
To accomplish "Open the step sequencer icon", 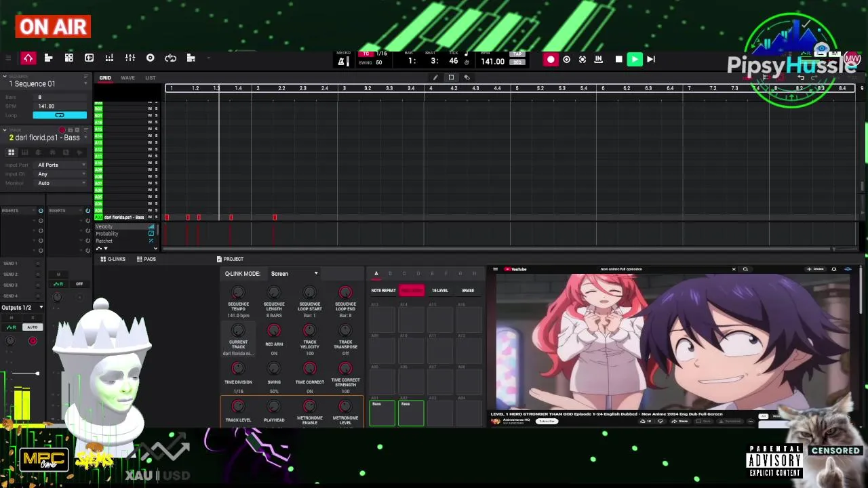I will (191, 58).
